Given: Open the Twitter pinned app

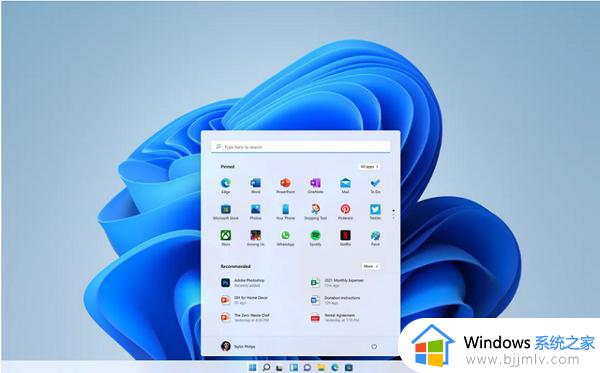Looking at the screenshot, I should click(x=375, y=212).
